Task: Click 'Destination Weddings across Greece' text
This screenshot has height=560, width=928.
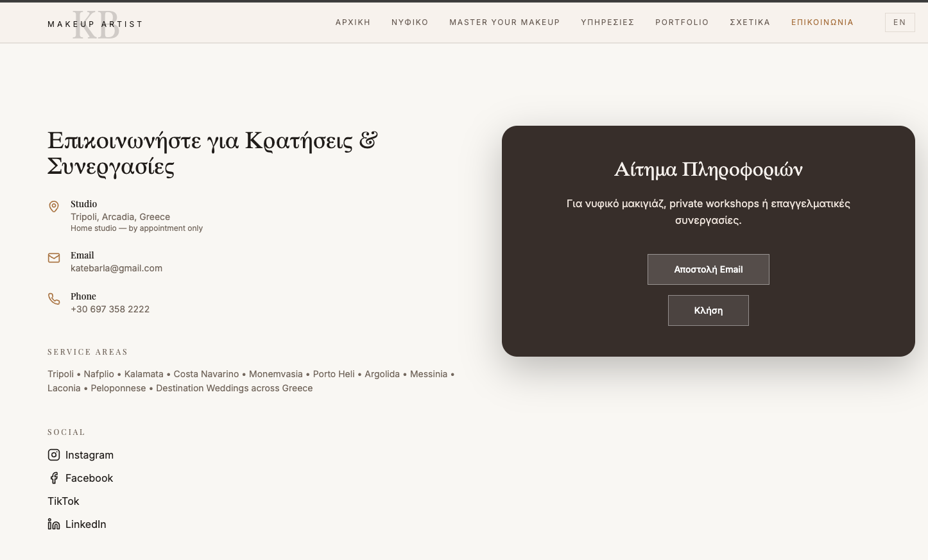Action: pos(234,388)
